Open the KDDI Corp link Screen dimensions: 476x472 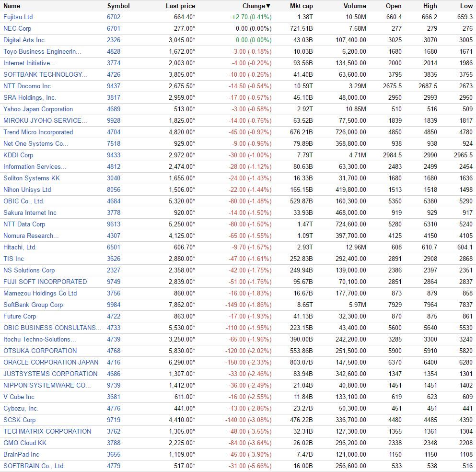click(18, 155)
